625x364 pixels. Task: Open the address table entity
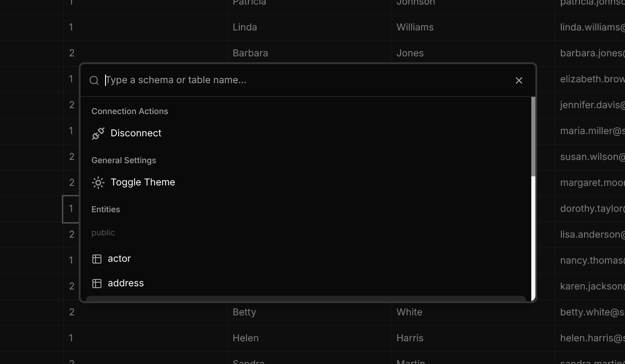point(126,283)
